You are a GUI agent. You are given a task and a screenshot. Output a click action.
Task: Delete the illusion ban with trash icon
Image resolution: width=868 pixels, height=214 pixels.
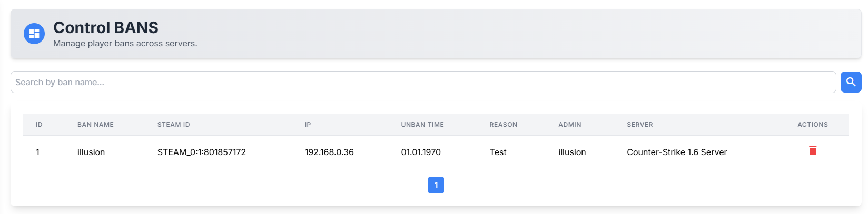tap(812, 151)
